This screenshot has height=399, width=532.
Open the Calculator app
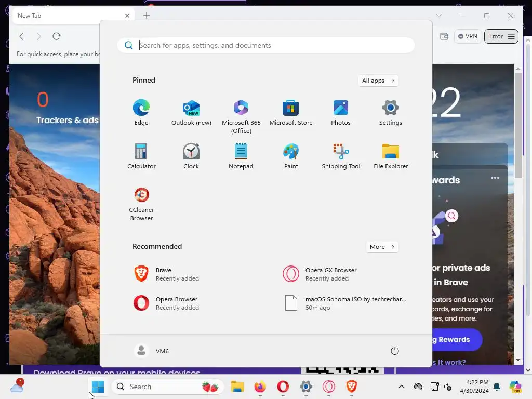141,156
